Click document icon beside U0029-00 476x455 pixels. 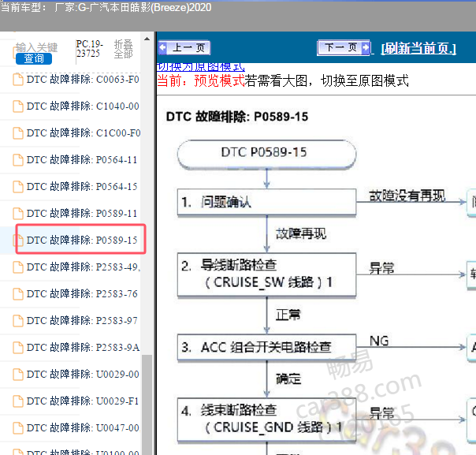(x=18, y=375)
